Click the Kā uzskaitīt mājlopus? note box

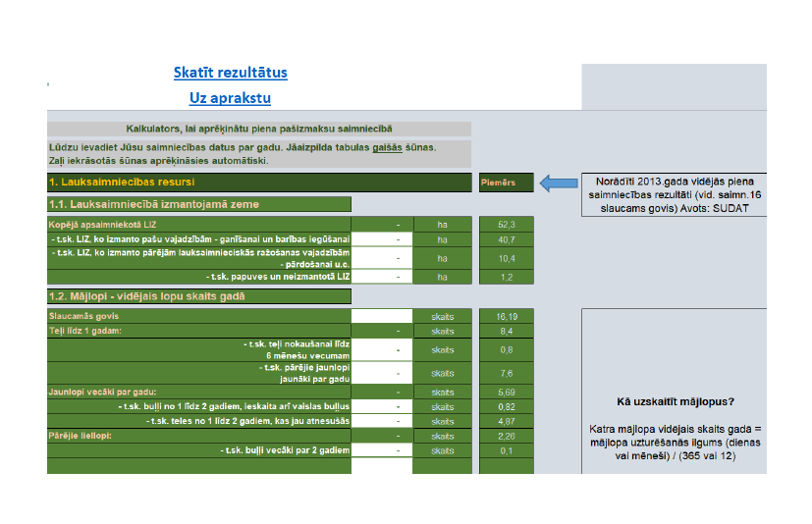[x=675, y=392]
